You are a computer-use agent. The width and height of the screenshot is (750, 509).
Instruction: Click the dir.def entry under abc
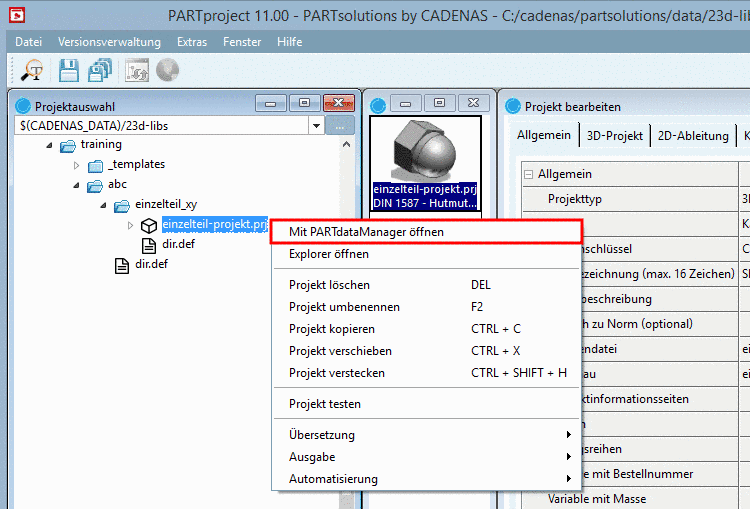(x=152, y=265)
